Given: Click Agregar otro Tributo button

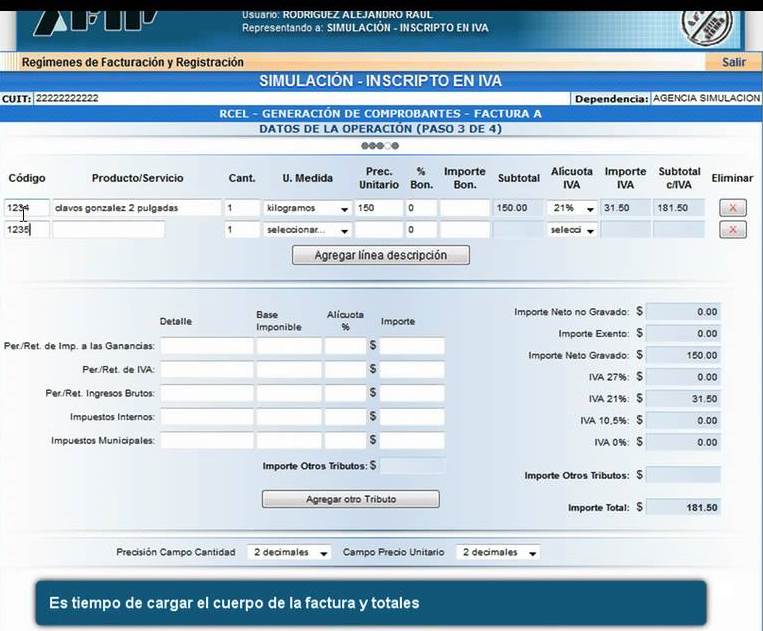Looking at the screenshot, I should pyautogui.click(x=350, y=499).
